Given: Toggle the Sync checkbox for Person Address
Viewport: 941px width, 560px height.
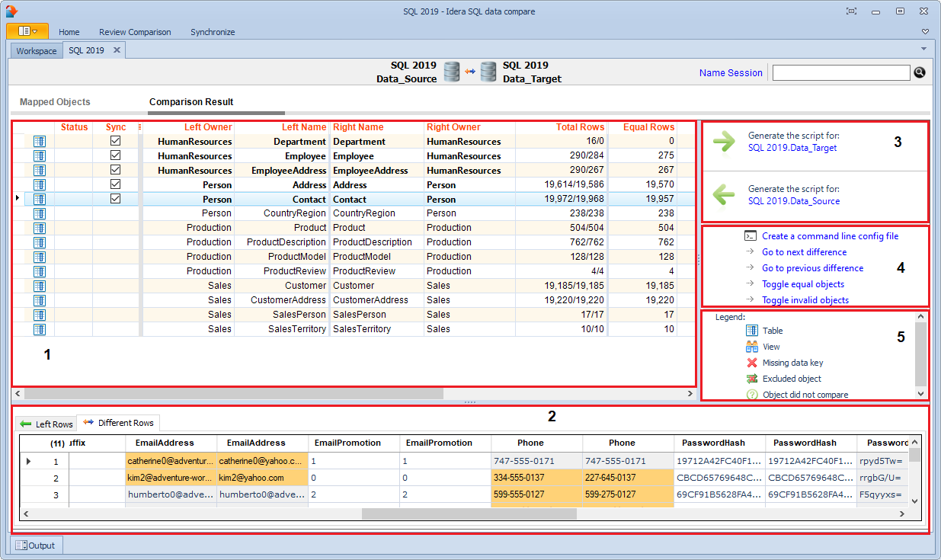Looking at the screenshot, I should pyautogui.click(x=116, y=185).
